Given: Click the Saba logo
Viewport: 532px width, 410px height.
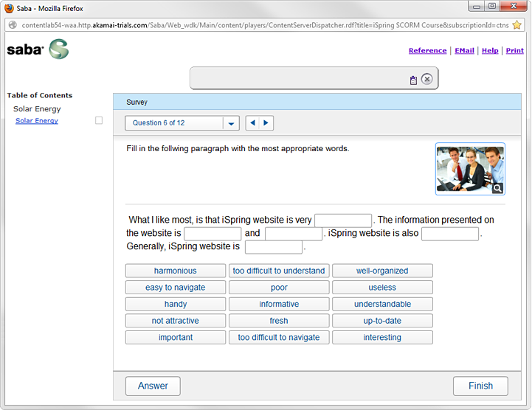Looking at the screenshot, I should pos(38,49).
